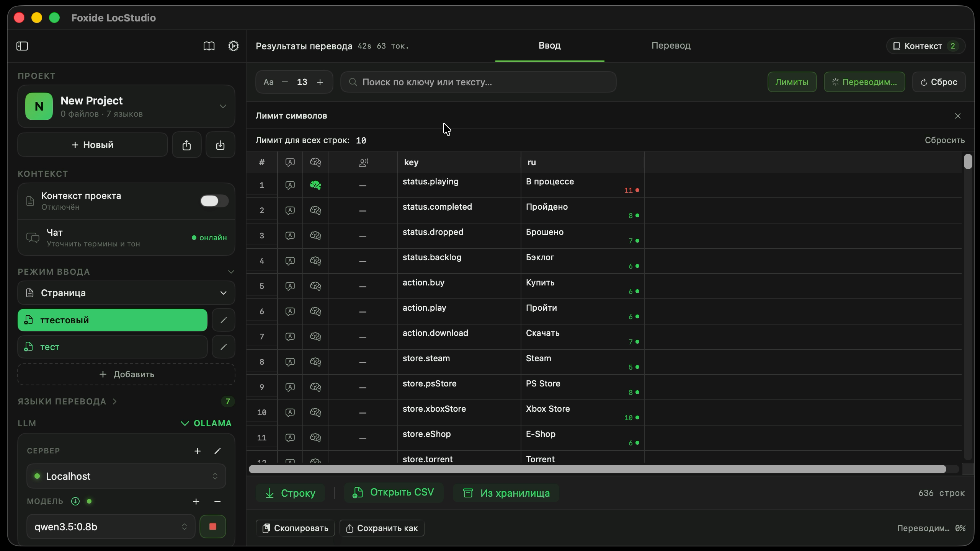
Task: Click the green brain icon in row 1
Action: 315,185
